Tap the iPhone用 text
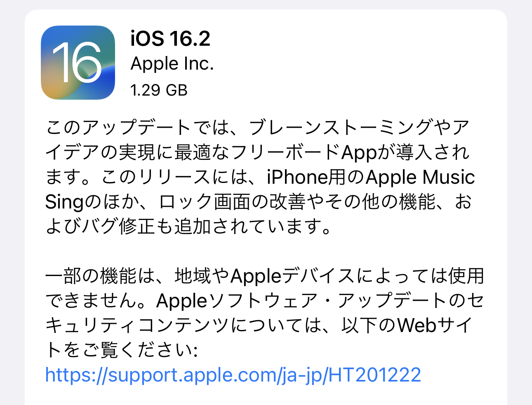The image size is (532, 405). (306, 177)
